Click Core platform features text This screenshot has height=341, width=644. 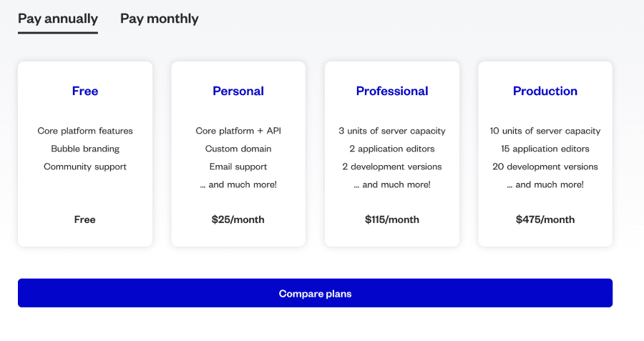tap(85, 131)
